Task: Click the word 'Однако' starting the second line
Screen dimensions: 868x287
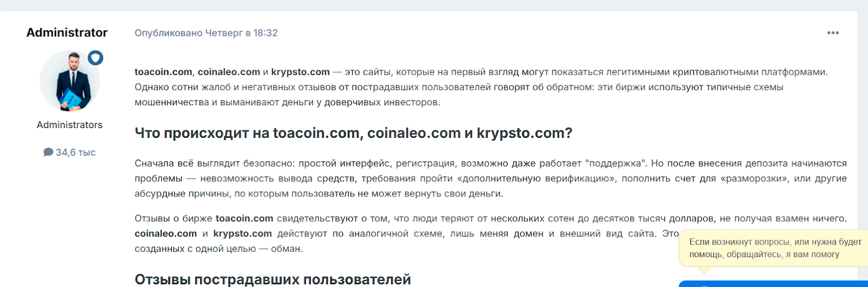Action: [x=151, y=87]
